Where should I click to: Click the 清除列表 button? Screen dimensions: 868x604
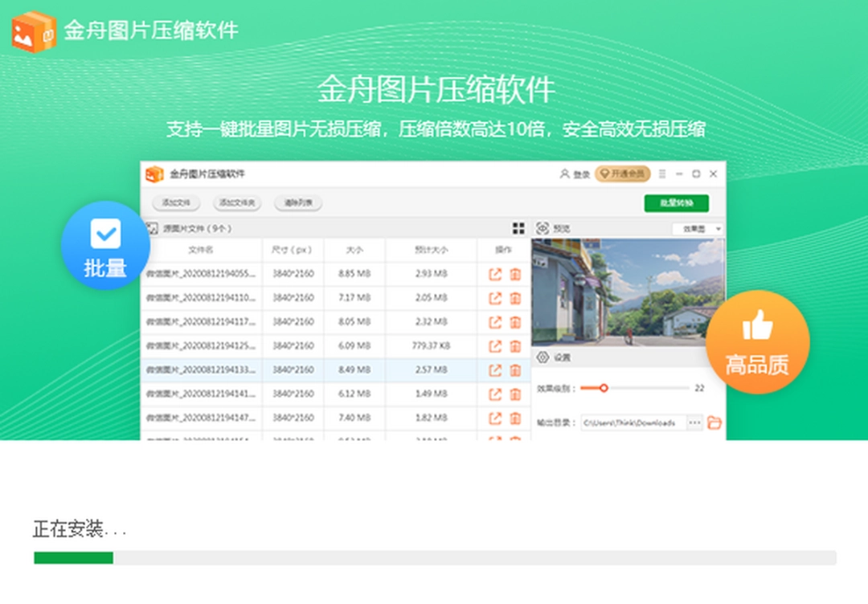(x=298, y=203)
